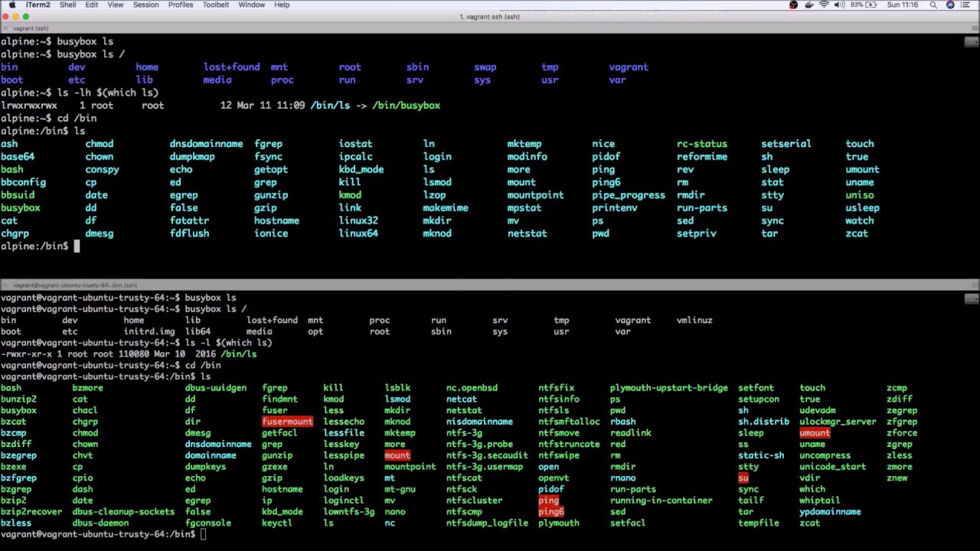Click the blinking cursor at alpine:/bin$ prompt

(77, 246)
